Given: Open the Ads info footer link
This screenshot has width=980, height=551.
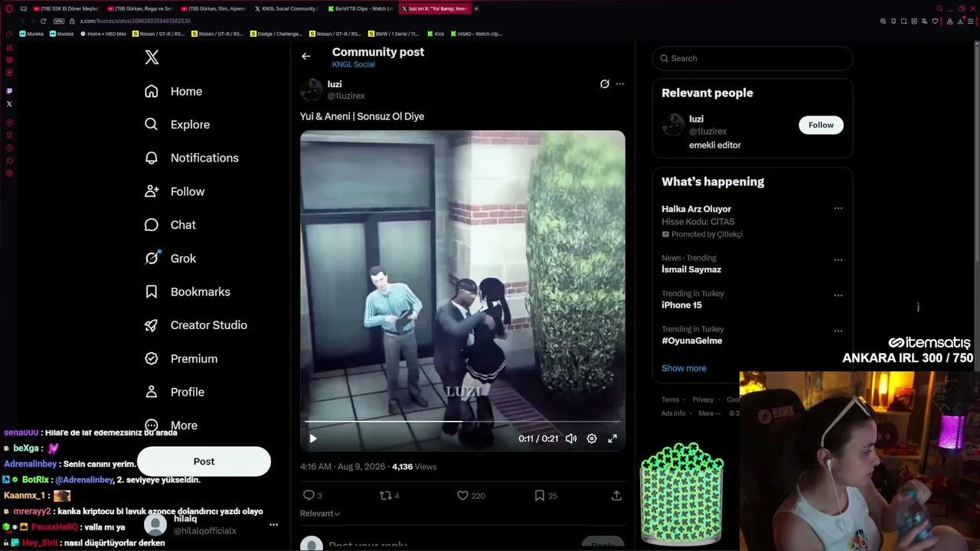Looking at the screenshot, I should coord(673,413).
